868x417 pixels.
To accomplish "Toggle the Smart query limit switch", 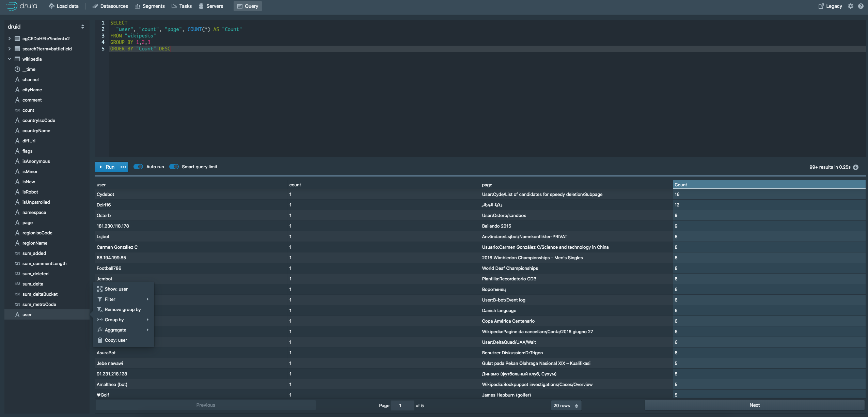I will 174,167.
